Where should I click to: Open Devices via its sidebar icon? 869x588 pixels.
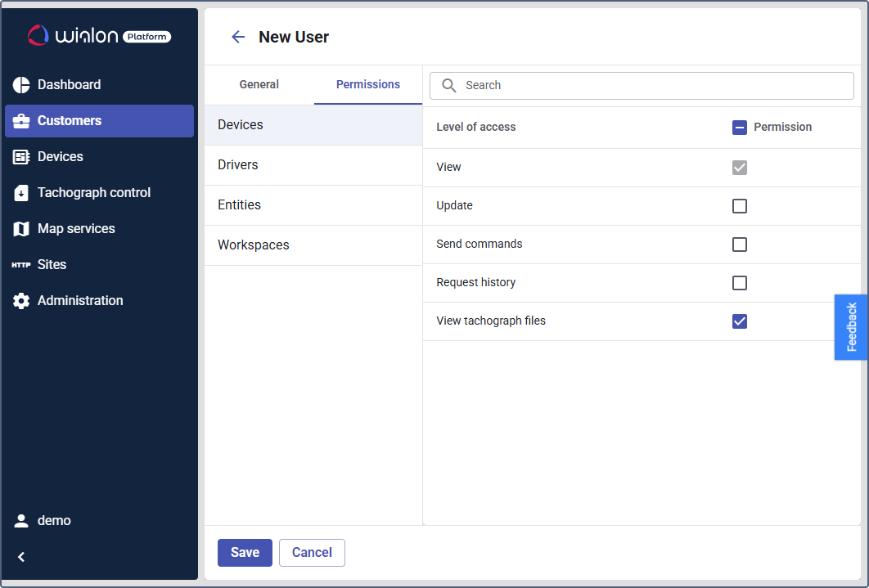pyautogui.click(x=21, y=157)
